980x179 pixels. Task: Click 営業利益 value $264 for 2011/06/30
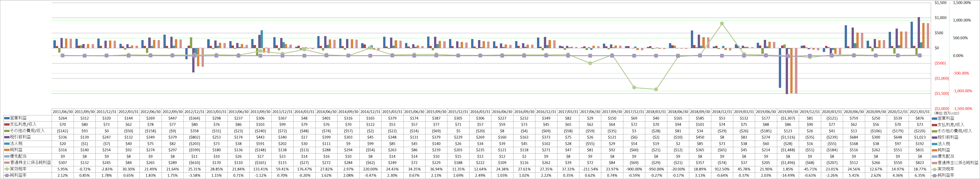pos(62,118)
